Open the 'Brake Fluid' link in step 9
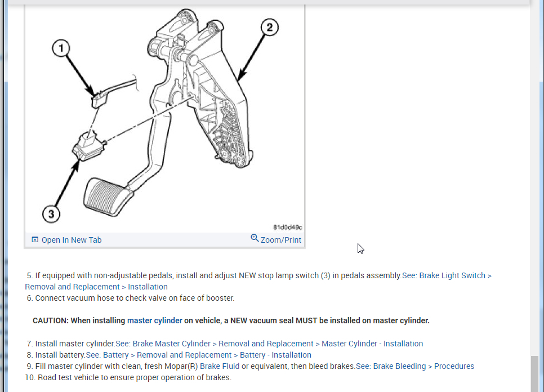Viewport: 544px width, 392px height. coord(220,366)
